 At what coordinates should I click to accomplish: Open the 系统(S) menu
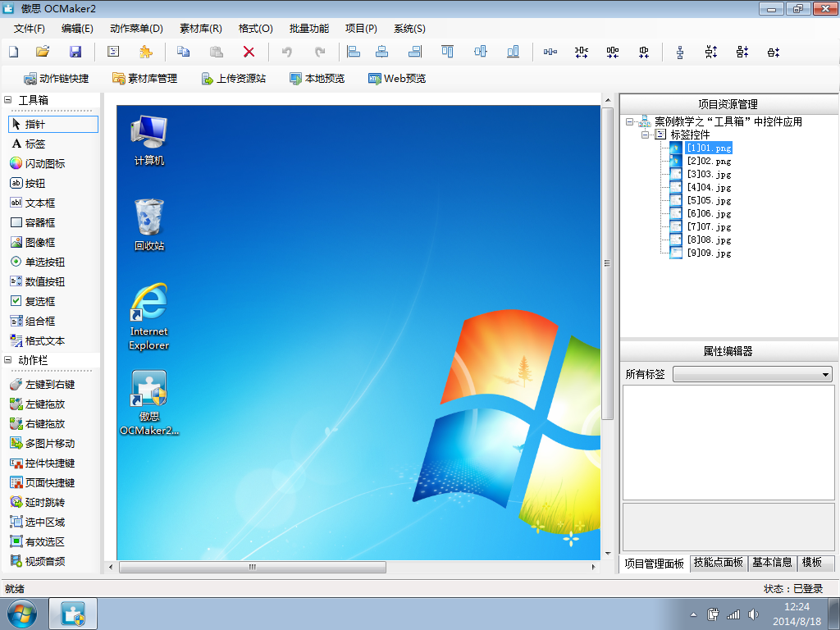[409, 29]
